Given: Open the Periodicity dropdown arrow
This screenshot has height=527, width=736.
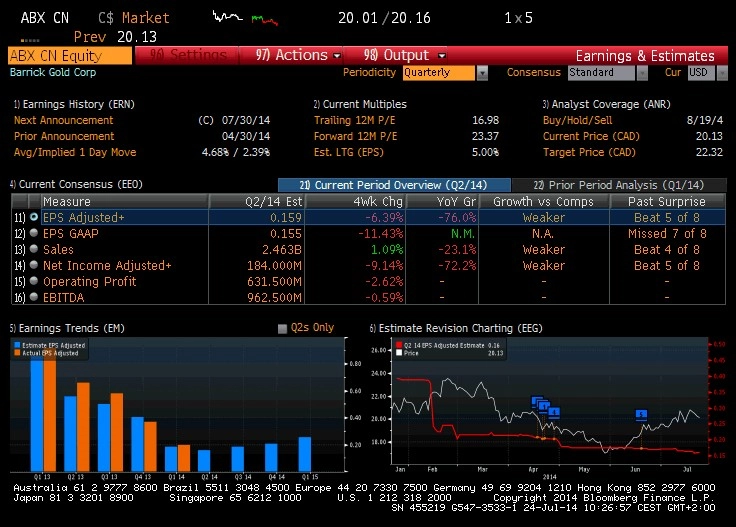Looking at the screenshot, I should [482, 73].
